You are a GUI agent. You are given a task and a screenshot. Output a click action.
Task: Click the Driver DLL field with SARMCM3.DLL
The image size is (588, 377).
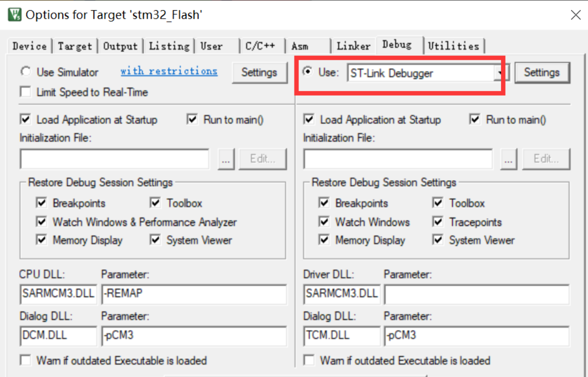tap(342, 294)
